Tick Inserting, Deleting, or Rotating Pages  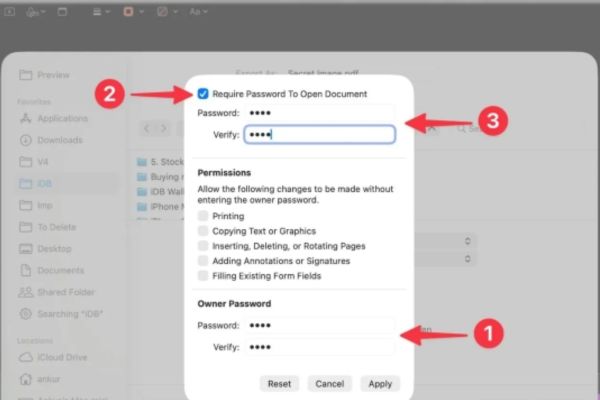coord(203,246)
